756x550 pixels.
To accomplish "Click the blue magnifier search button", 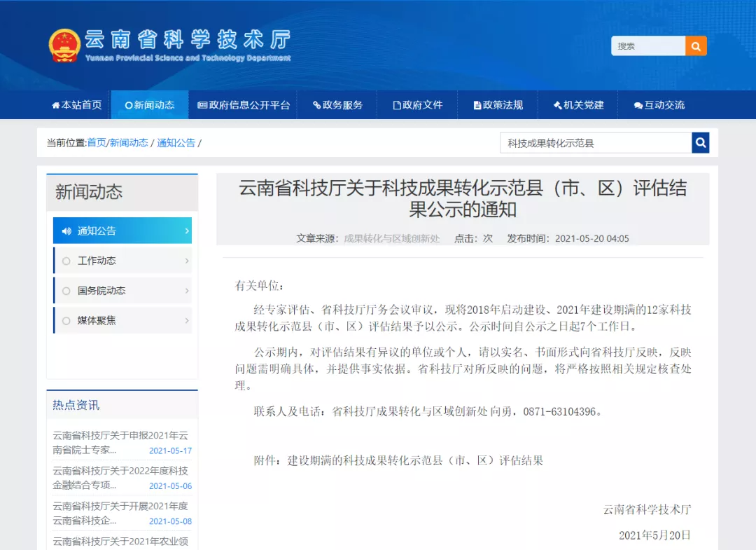I will pos(701,143).
